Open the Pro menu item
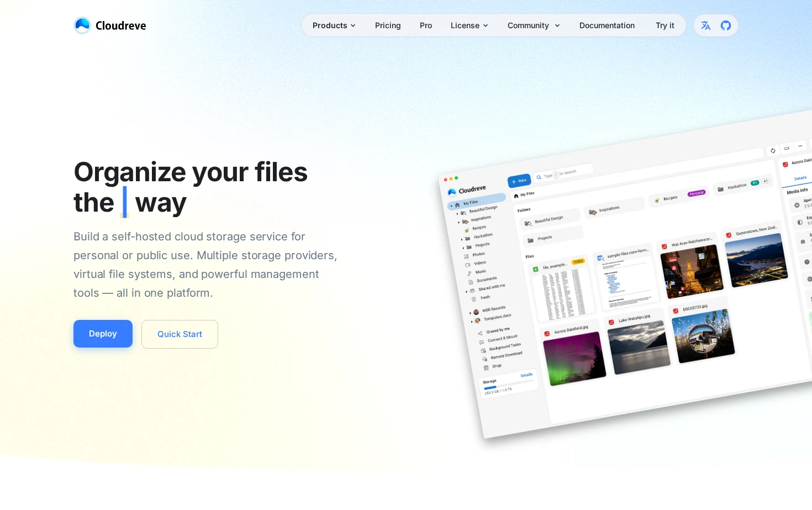 (x=426, y=25)
